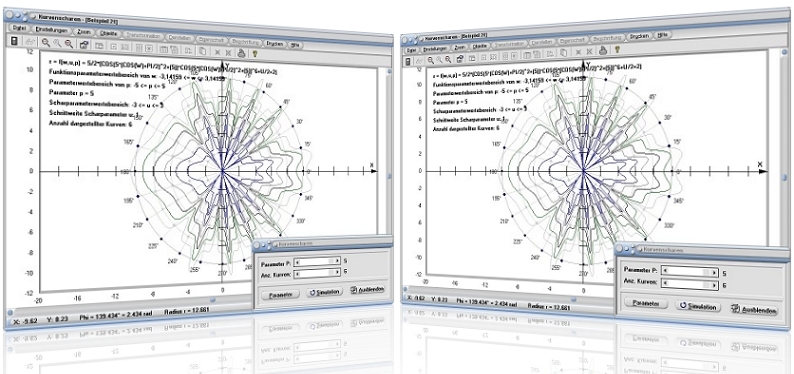
Task: Click Ausblenden in left Kurvenscharen panel
Action: pyautogui.click(x=368, y=289)
